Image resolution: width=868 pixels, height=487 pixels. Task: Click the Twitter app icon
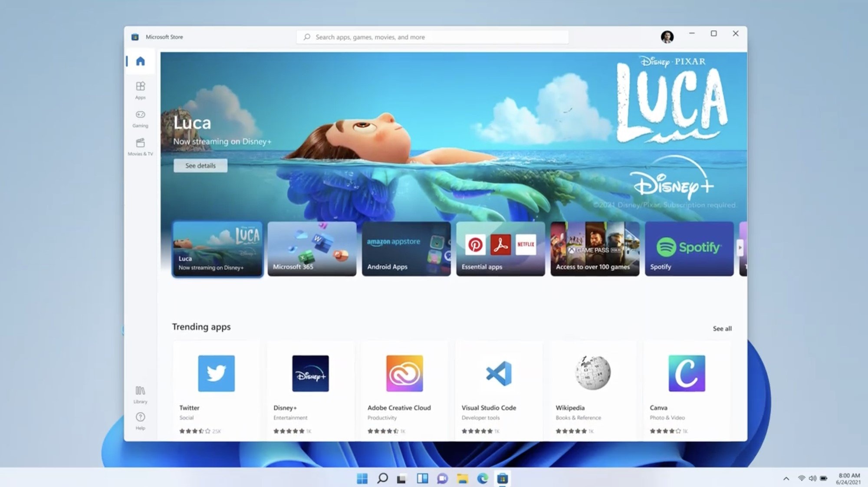216,373
